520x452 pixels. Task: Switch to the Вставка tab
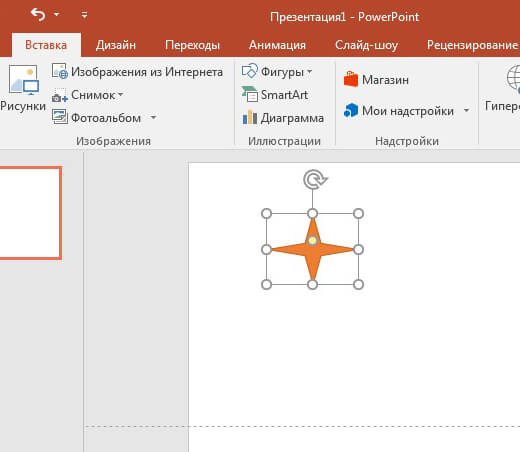tap(46, 45)
